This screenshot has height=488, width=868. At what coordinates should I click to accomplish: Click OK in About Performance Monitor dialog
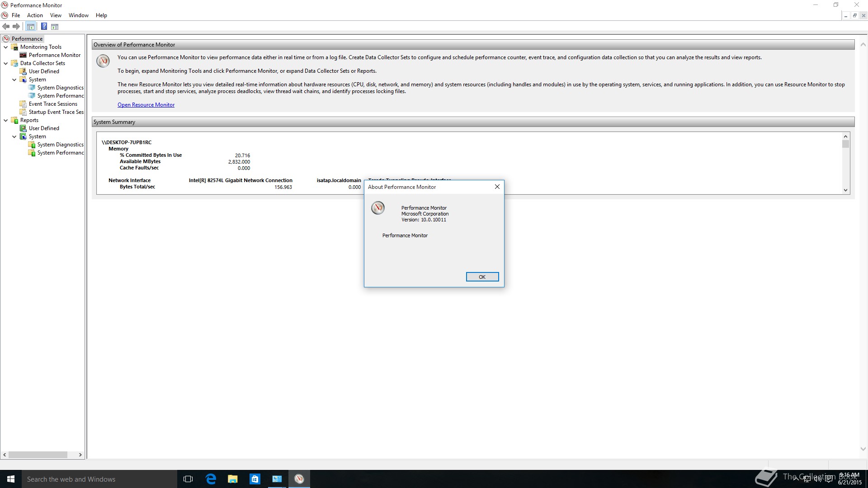[482, 277]
